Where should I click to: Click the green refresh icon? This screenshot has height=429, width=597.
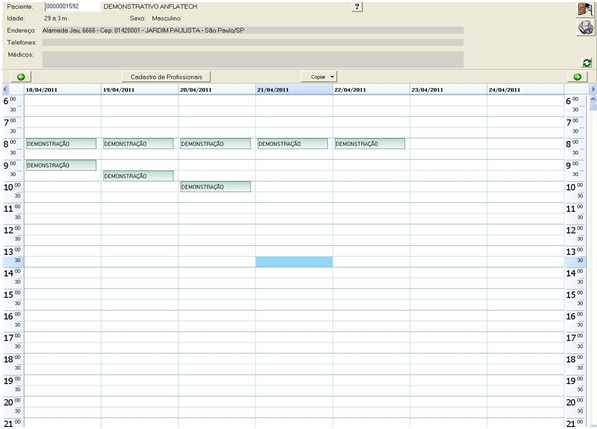[x=587, y=62]
